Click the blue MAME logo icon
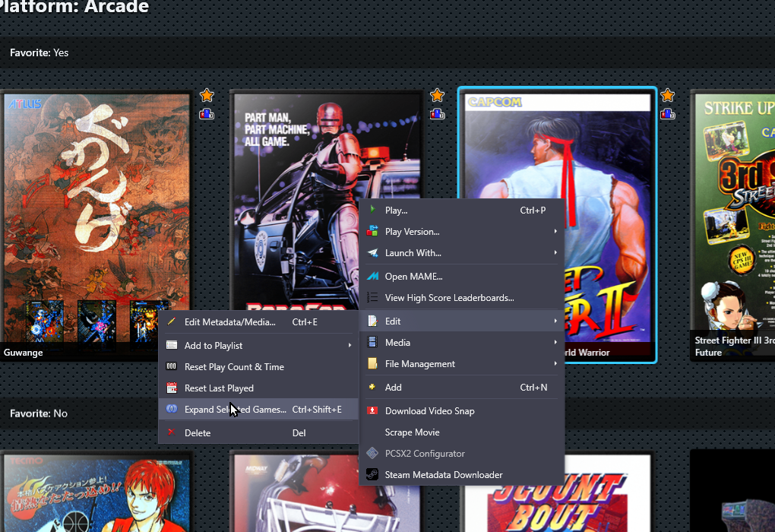 click(x=372, y=276)
